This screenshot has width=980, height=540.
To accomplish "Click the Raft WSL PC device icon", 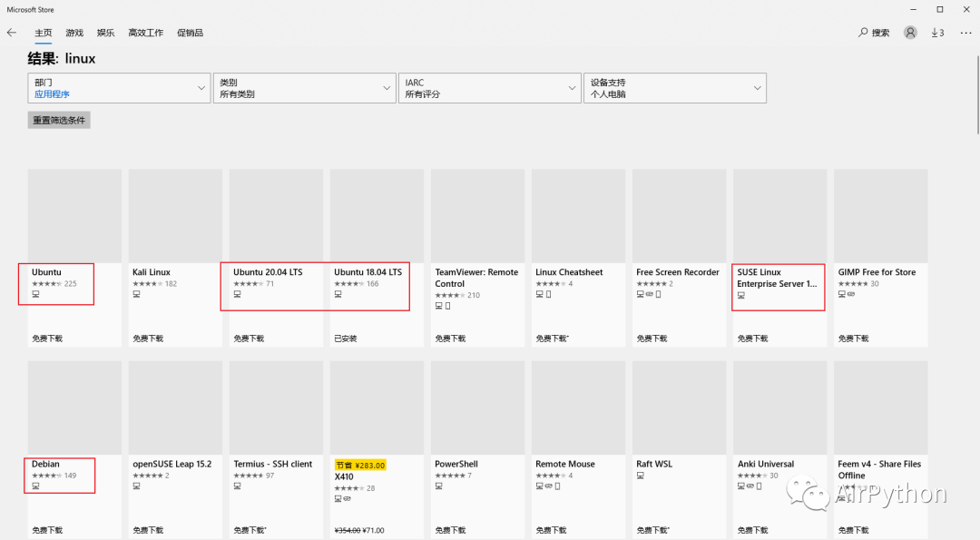I will pos(640,475).
